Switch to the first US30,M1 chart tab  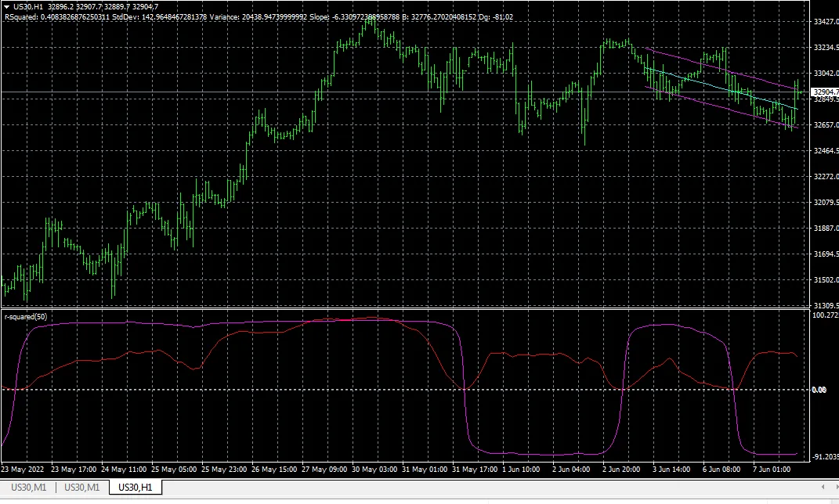click(x=28, y=488)
